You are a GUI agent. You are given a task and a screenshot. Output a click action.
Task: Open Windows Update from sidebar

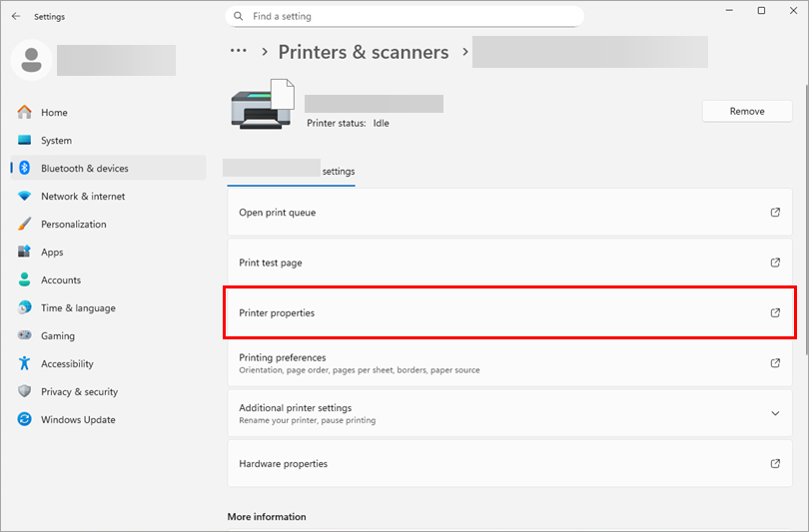coord(77,420)
